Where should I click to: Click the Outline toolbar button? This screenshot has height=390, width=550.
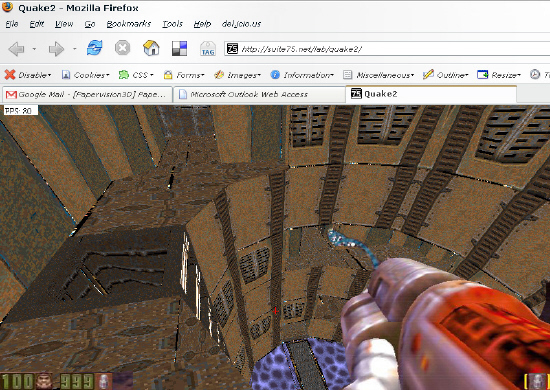click(445, 75)
